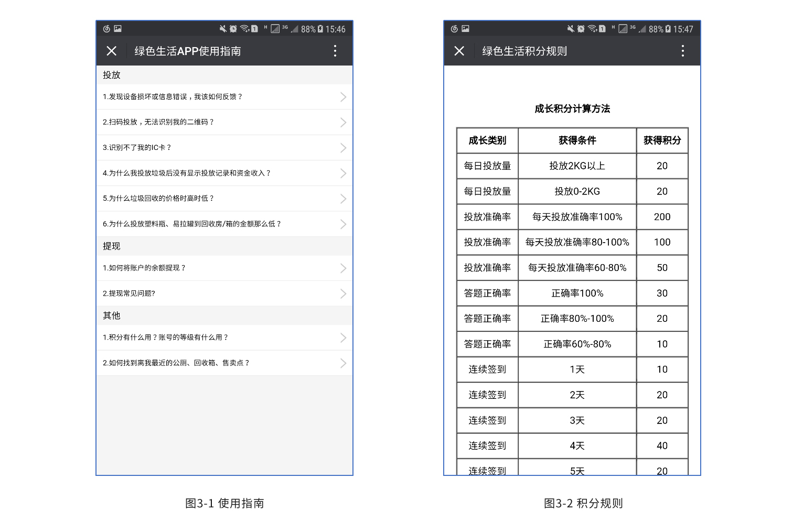The width and height of the screenshot is (793, 532).
Task: Select the 连续签到 3天 condition cell
Action: (x=577, y=420)
